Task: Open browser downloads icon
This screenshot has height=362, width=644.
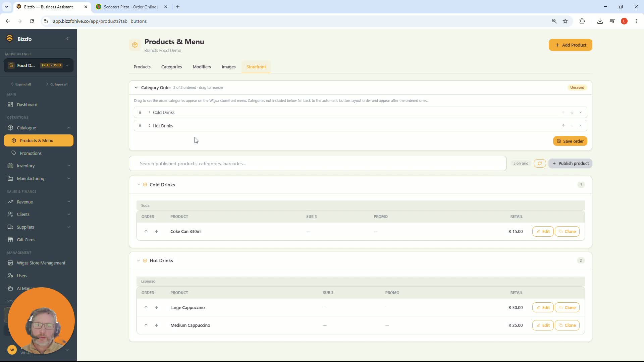Action: (600, 21)
